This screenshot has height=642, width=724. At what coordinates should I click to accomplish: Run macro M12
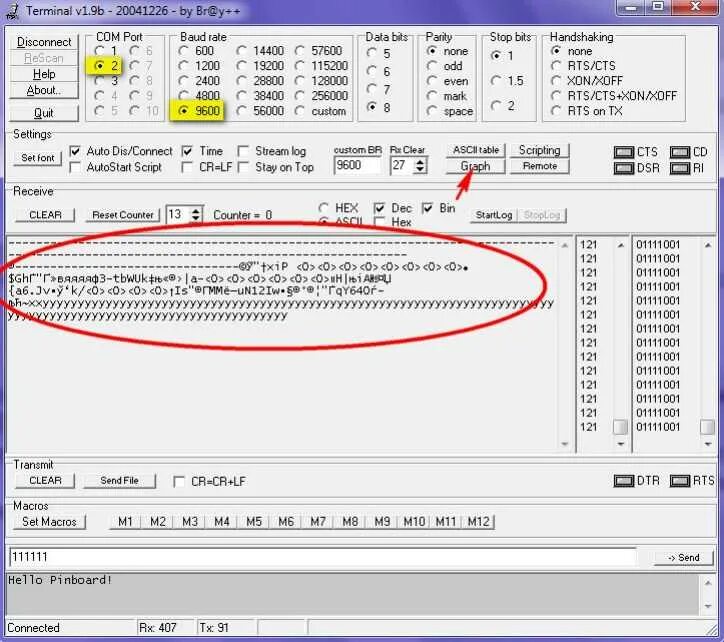478,522
